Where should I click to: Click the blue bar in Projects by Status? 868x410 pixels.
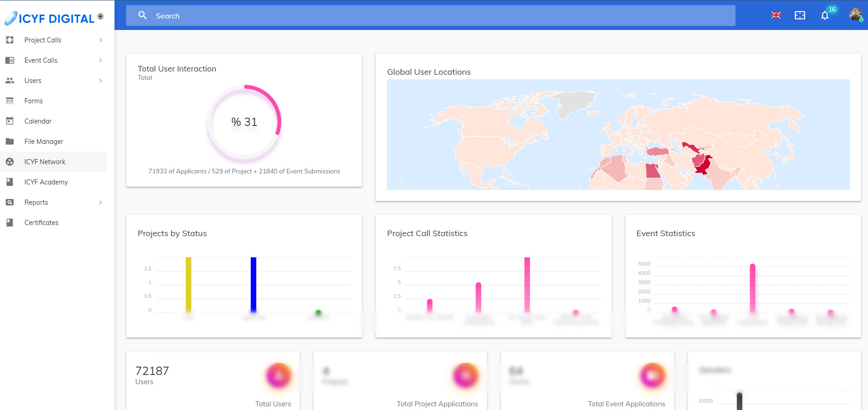pyautogui.click(x=253, y=285)
